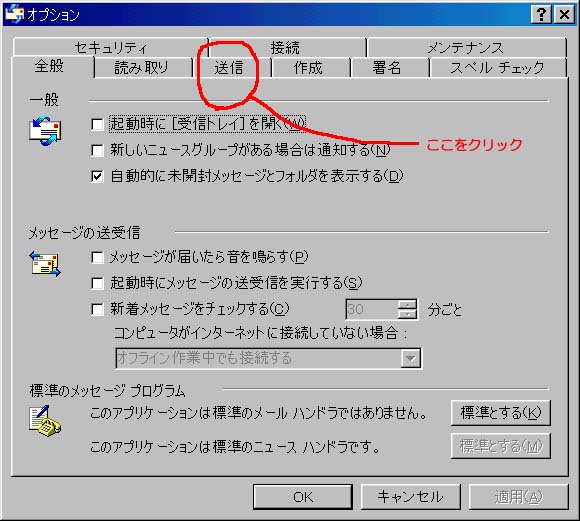Viewport: 580px width, 521px height.
Task: Decrease the minutes spinner down arrow
Action: [407, 314]
